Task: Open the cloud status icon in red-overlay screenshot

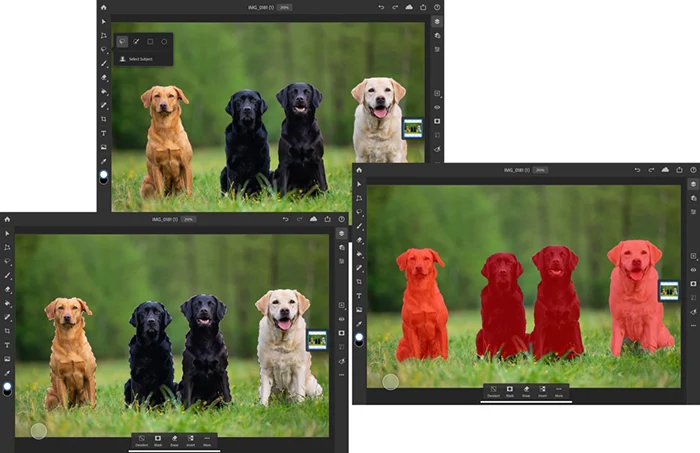Action: [665, 170]
